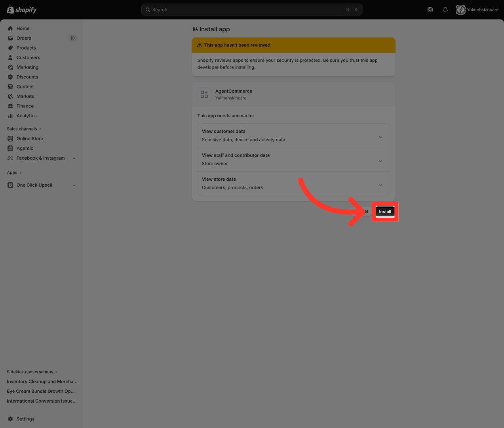Go to Finance in the sidebar
The width and height of the screenshot is (504, 428).
(25, 106)
